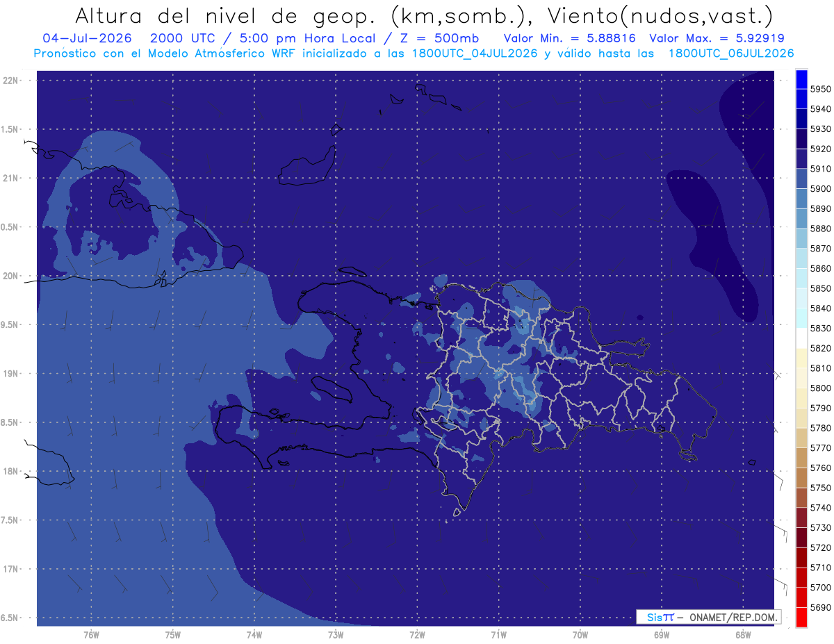Click the 5730 colorbar label

tap(820, 528)
